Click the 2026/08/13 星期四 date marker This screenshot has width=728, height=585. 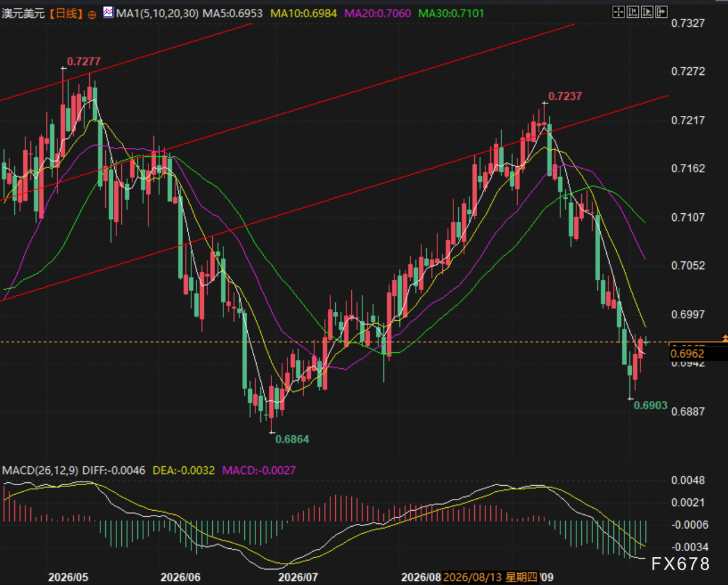point(490,577)
